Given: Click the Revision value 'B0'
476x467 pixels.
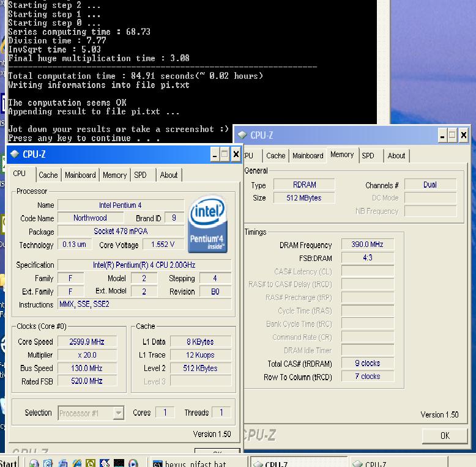Looking at the screenshot, I should pos(215,292).
